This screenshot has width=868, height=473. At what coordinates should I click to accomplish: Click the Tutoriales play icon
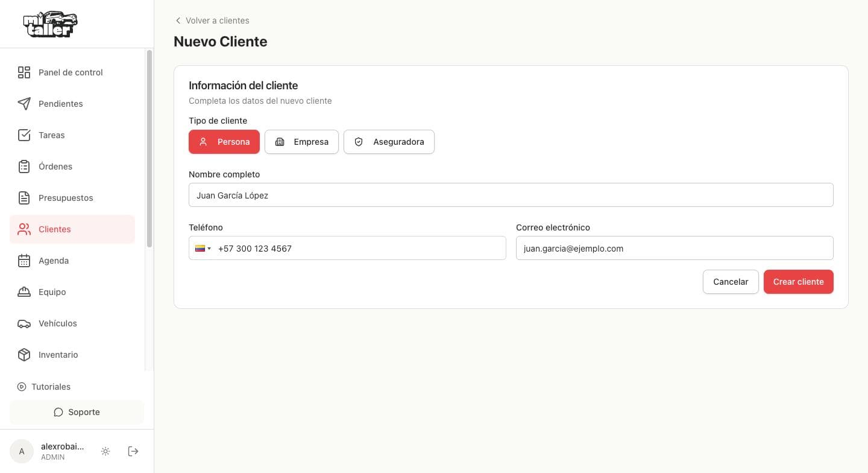(22, 387)
